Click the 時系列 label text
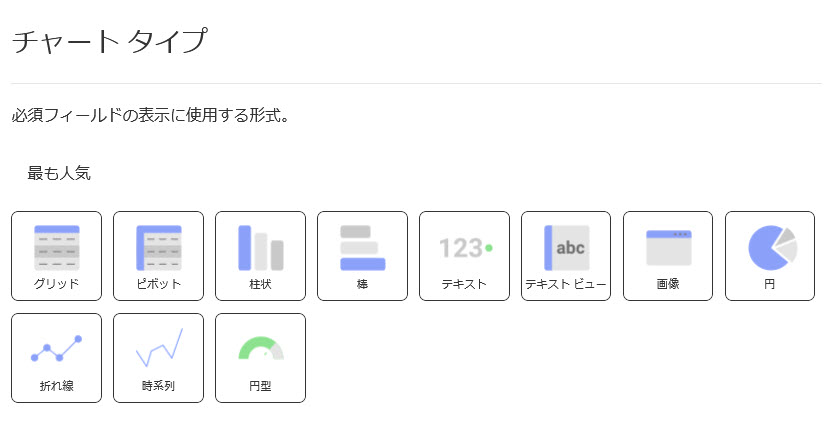830x423 pixels. pos(158,386)
